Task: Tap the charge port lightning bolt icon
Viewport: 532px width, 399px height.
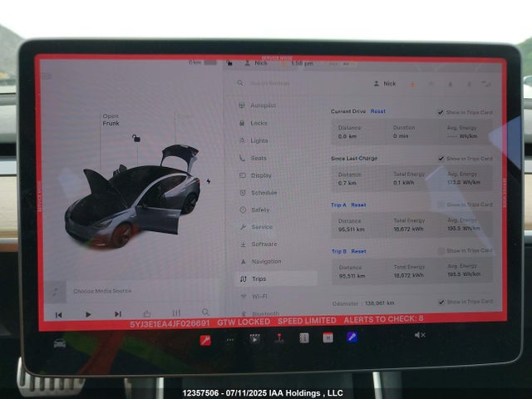Action: pos(209,181)
